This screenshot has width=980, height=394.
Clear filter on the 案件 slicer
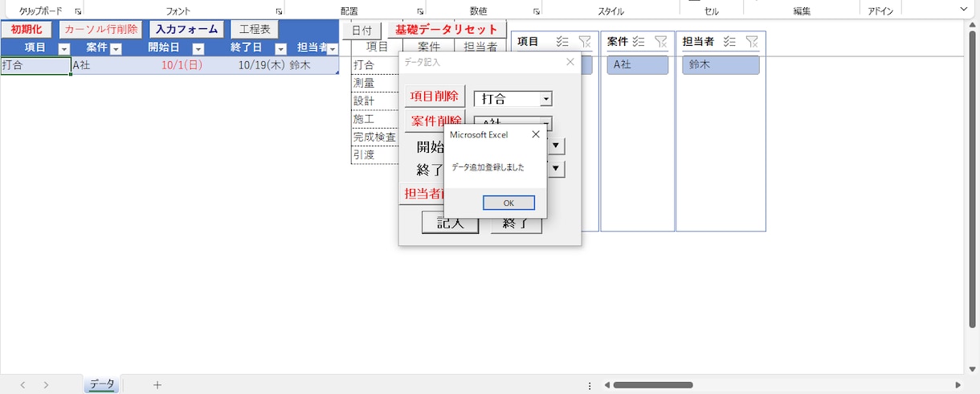661,42
